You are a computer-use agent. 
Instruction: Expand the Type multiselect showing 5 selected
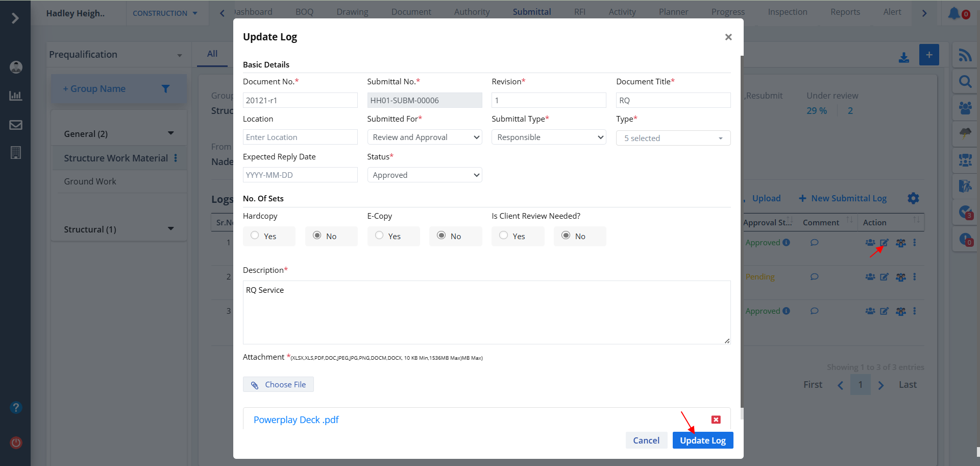point(673,138)
